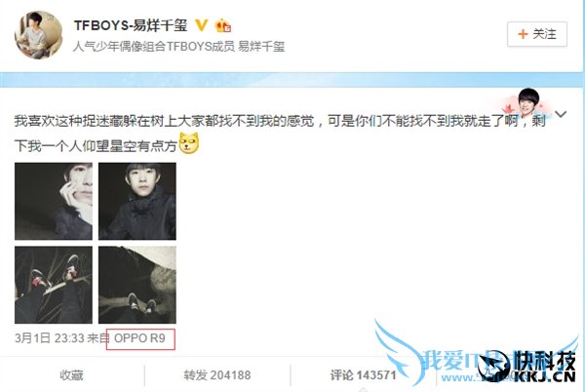The width and height of the screenshot is (585, 392).
Task: Click the crown membership badge icon
Action: (x=222, y=25)
